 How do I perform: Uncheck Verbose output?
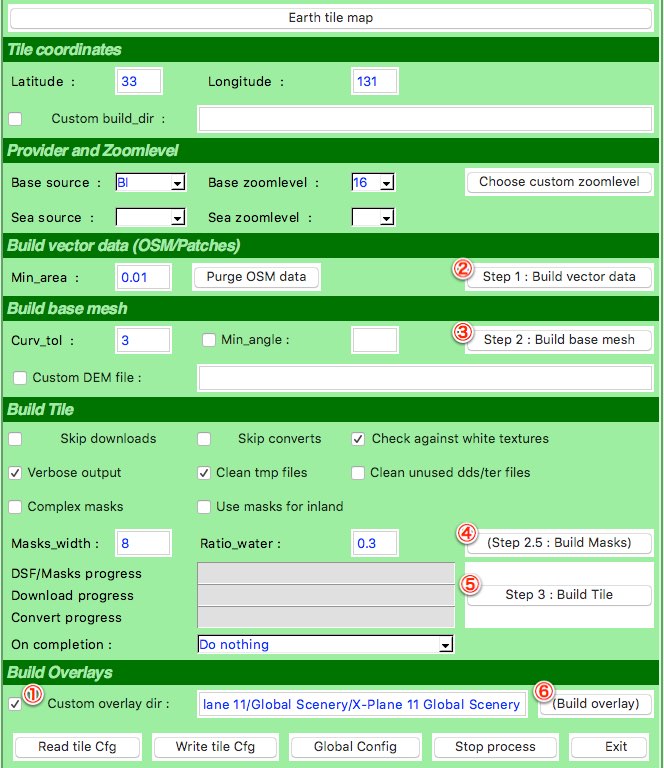point(15,473)
